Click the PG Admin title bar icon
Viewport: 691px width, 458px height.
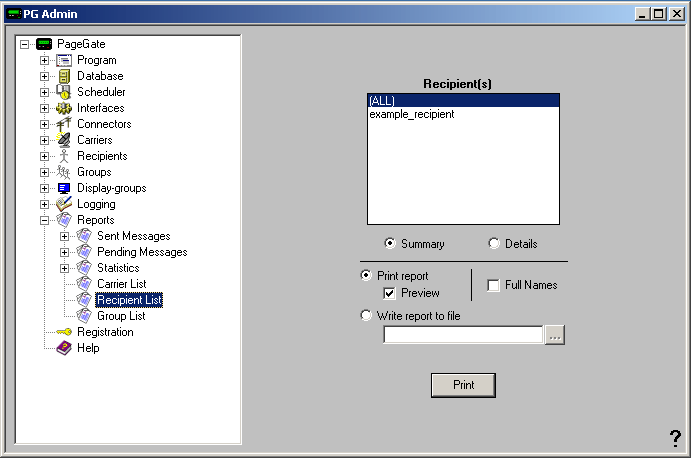click(15, 14)
